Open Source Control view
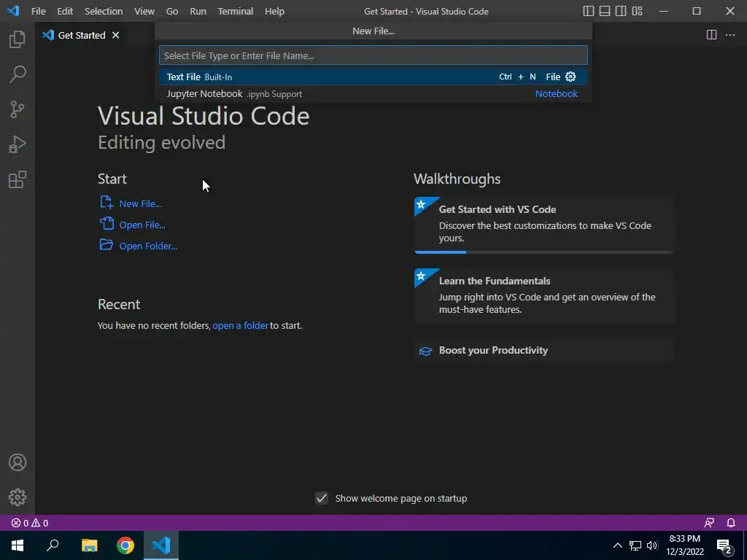 click(18, 109)
